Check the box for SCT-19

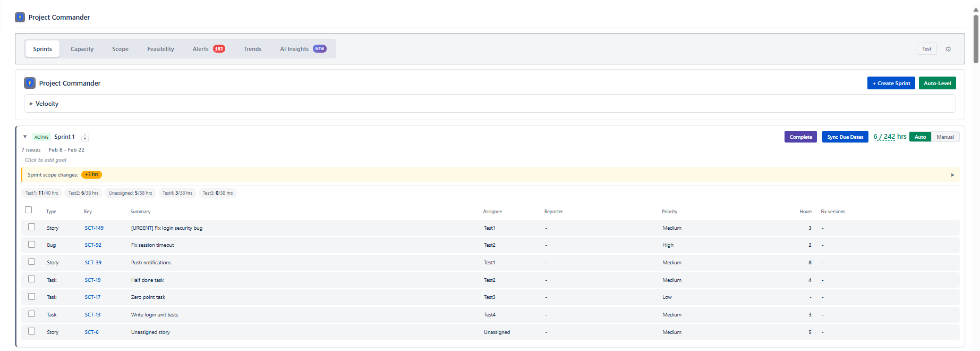(x=32, y=279)
